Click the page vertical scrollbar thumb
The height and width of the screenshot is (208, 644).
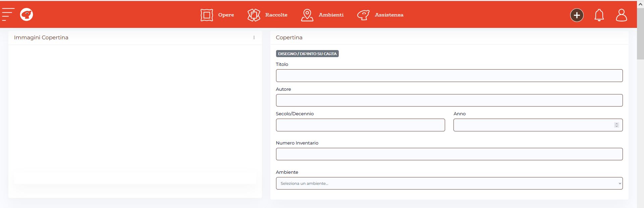point(640,34)
